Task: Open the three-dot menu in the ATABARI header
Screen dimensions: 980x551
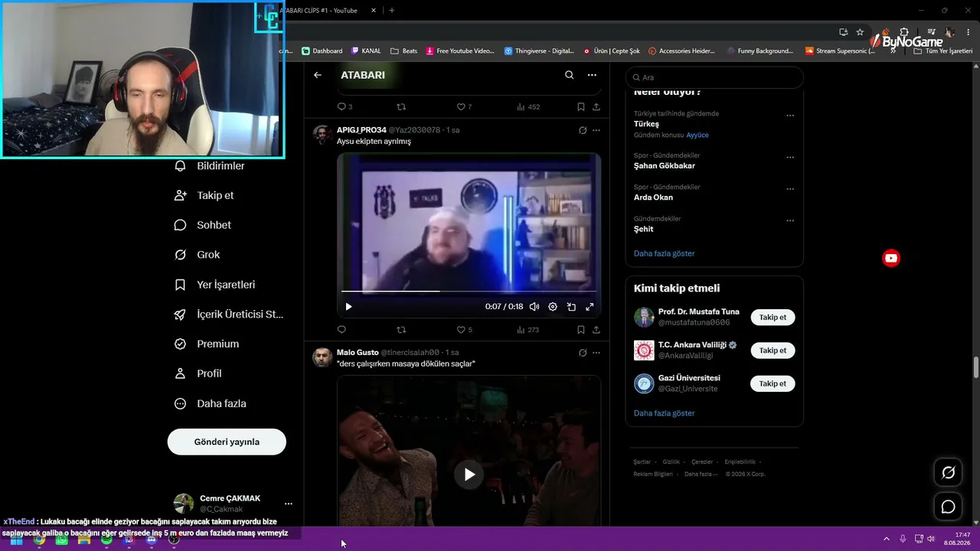Action: 592,75
